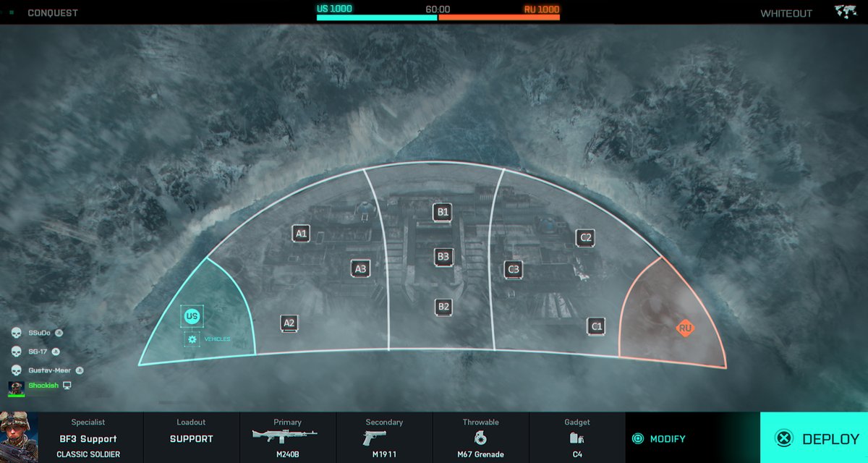Select capture point C2 on the map

click(x=585, y=237)
